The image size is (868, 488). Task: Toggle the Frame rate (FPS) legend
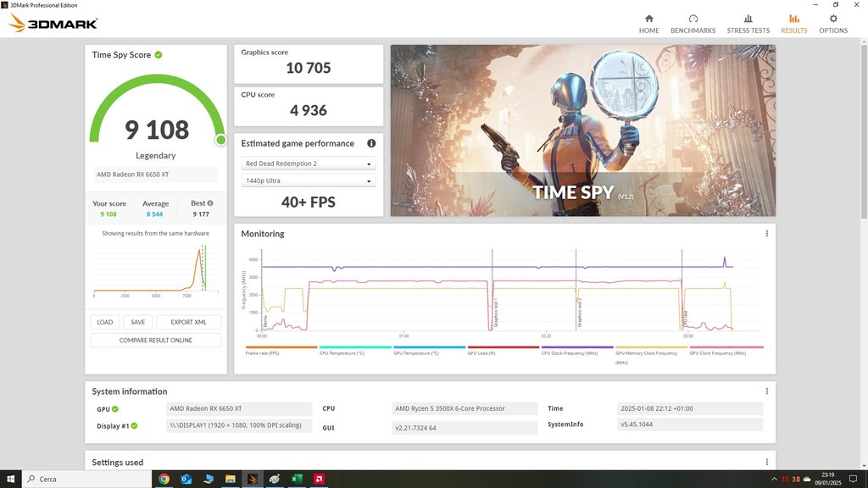[x=281, y=350]
